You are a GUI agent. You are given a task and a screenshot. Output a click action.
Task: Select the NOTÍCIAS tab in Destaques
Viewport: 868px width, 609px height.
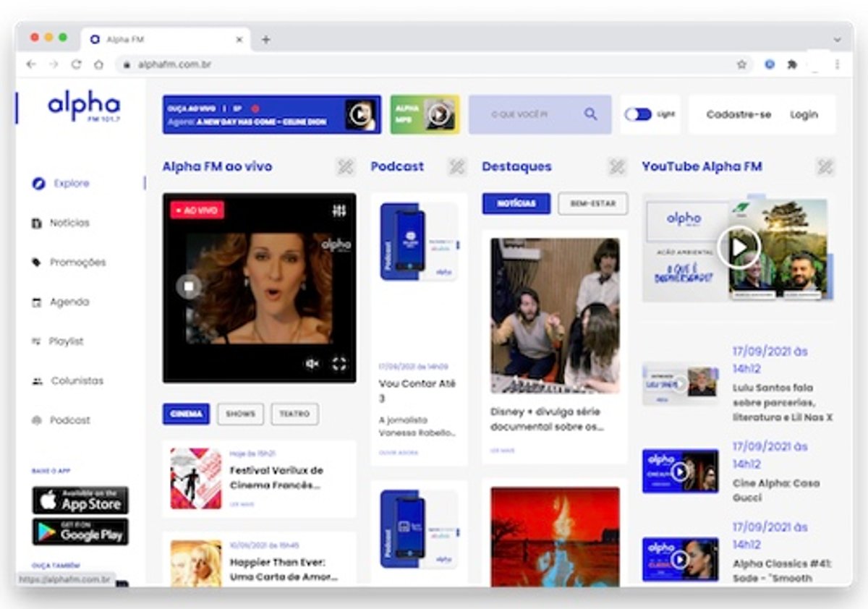(516, 204)
